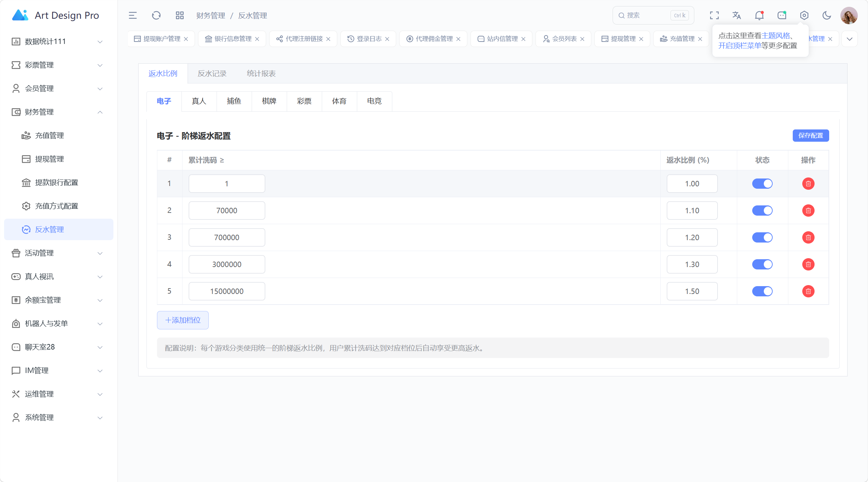Delete tier row 1
868x482 pixels.
click(x=808, y=184)
